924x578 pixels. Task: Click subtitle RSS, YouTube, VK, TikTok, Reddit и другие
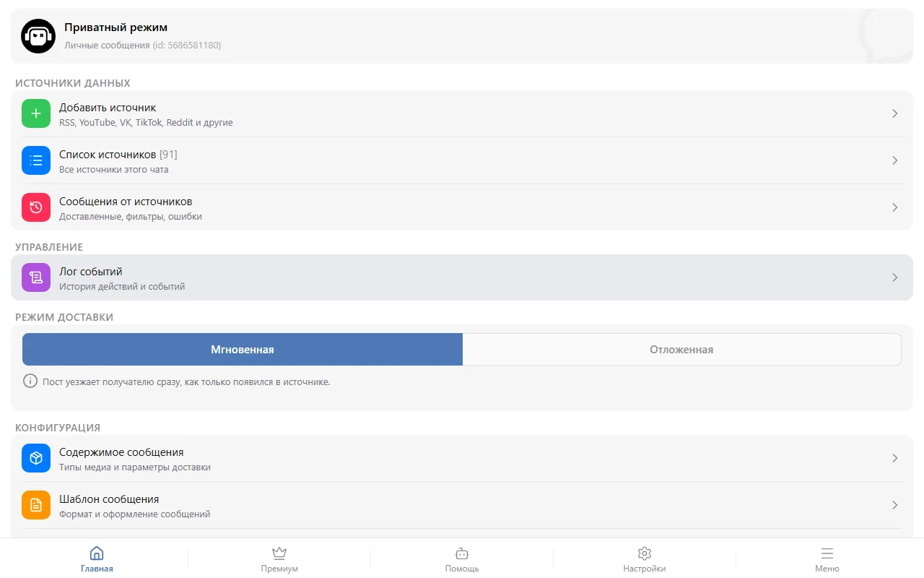pos(146,123)
